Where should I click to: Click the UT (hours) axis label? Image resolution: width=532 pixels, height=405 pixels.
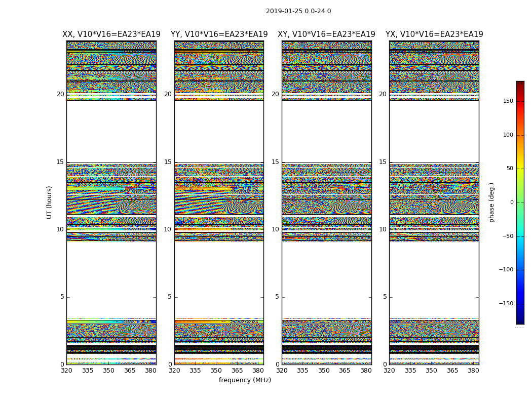(49, 202)
